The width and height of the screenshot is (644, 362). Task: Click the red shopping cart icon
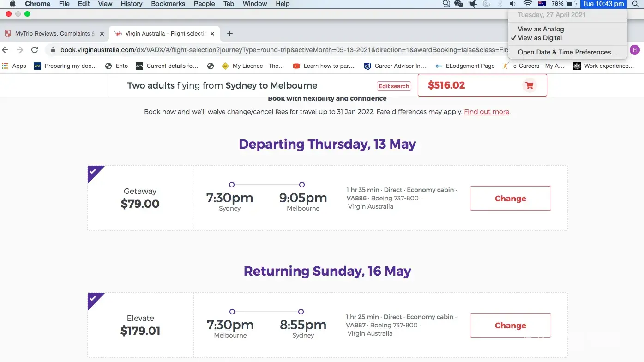[529, 85]
